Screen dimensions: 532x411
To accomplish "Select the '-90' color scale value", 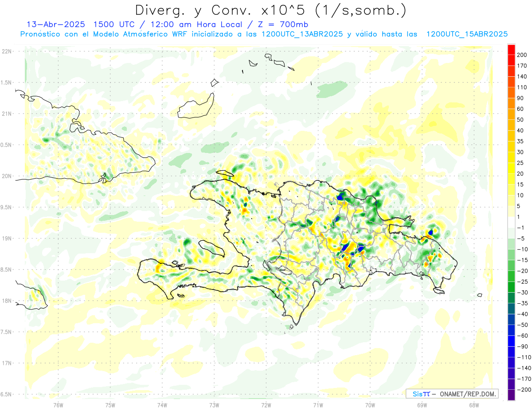I will click(523, 346).
